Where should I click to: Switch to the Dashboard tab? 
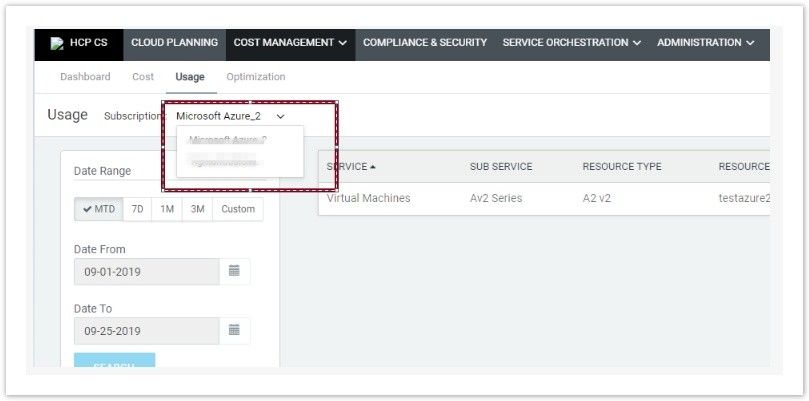[x=85, y=77]
